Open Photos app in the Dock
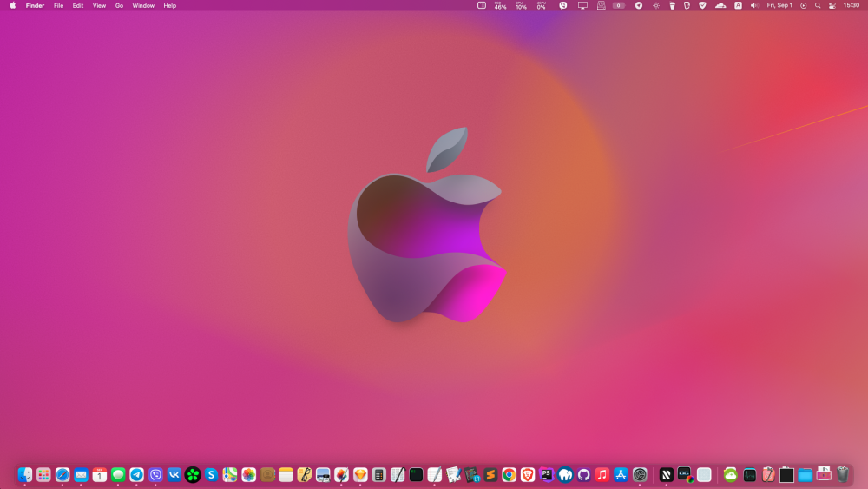Viewport: 868px width, 489px height. coord(248,474)
